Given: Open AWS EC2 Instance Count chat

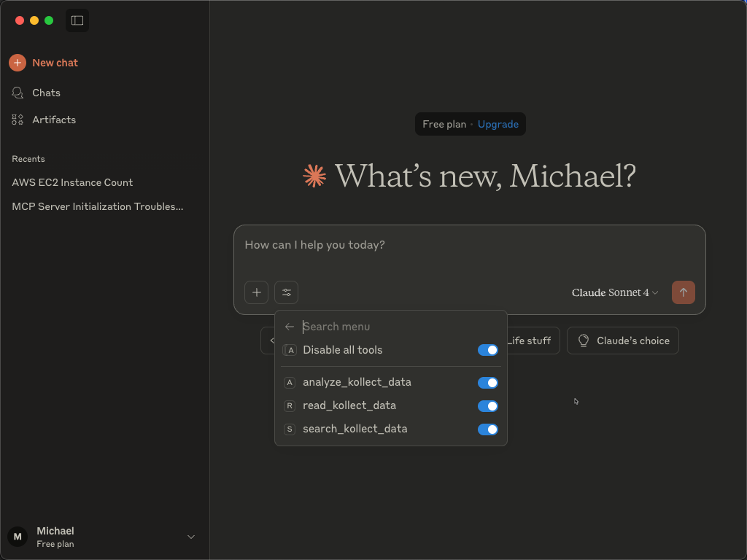Looking at the screenshot, I should coord(72,182).
